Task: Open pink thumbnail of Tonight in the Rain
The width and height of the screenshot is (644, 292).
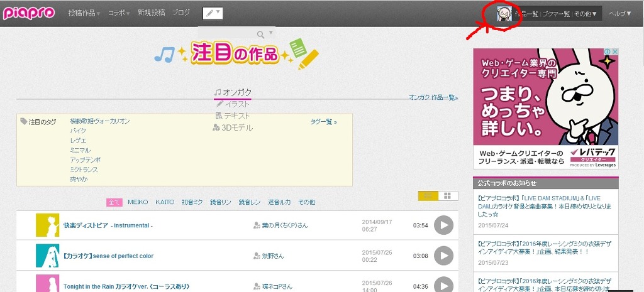Action: [47, 283]
